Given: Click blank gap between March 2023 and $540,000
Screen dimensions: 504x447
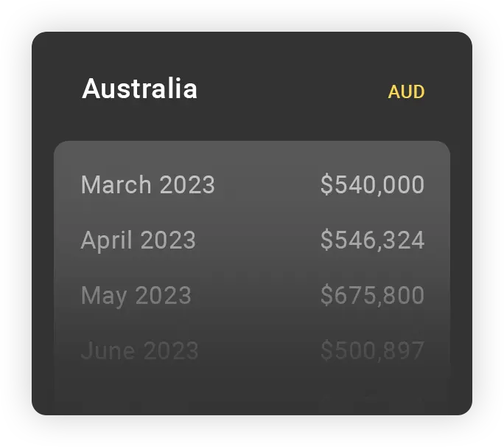Looking at the screenshot, I should pos(267,184).
